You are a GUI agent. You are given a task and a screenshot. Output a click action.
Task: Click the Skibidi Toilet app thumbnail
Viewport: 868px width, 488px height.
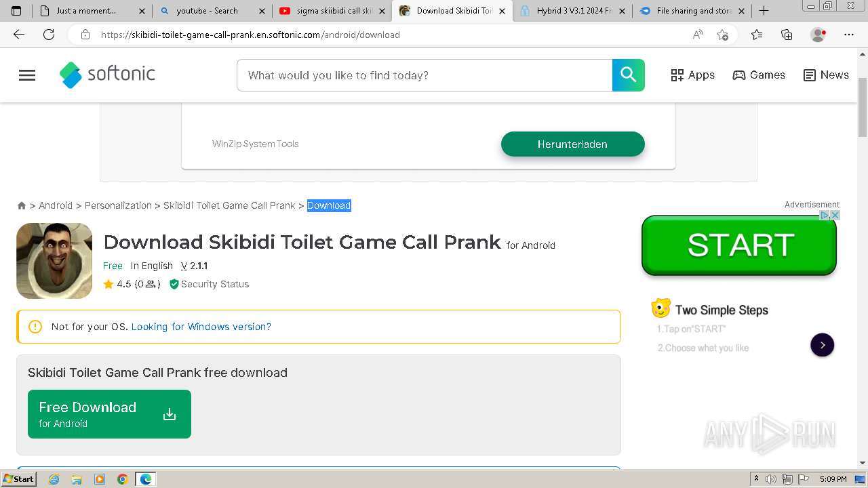pos(54,261)
